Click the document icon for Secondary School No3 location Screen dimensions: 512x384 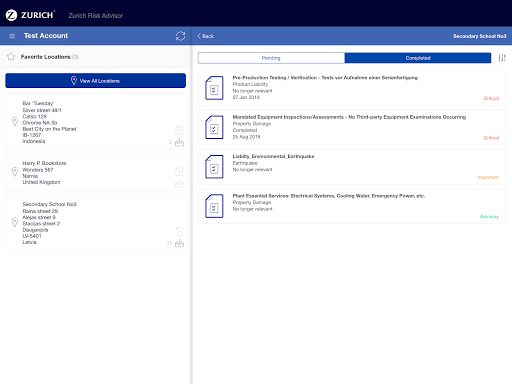pos(179,231)
